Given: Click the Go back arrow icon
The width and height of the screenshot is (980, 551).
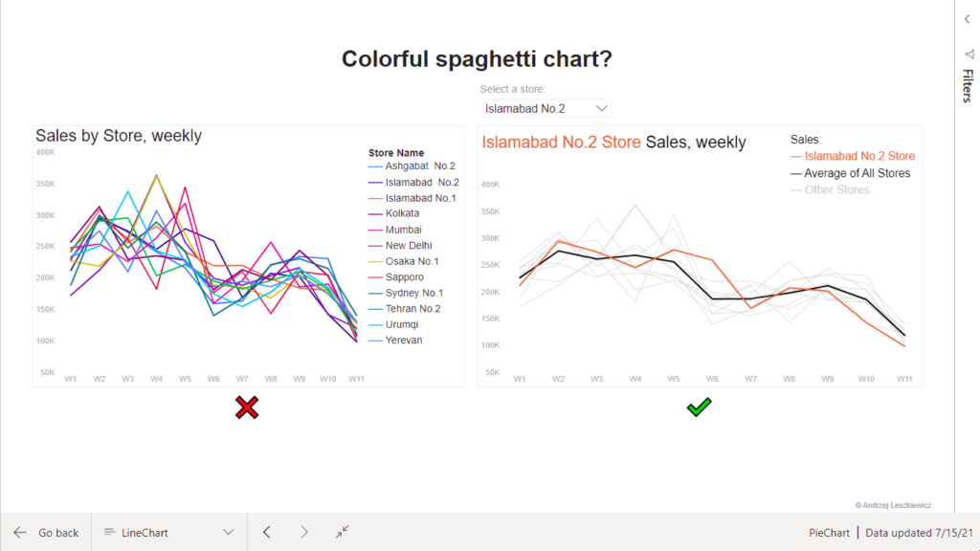Looking at the screenshot, I should (21, 532).
